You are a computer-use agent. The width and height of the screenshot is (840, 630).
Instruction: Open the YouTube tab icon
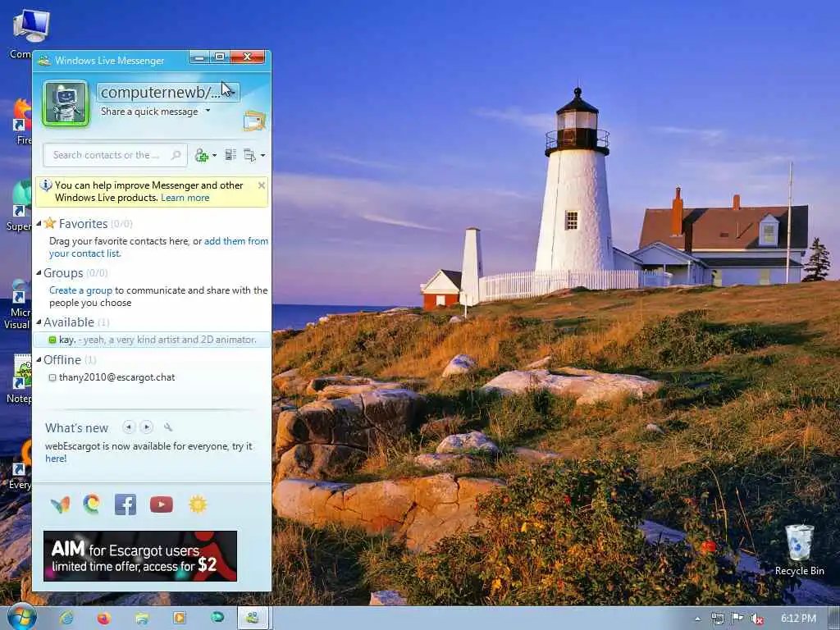[162, 504]
